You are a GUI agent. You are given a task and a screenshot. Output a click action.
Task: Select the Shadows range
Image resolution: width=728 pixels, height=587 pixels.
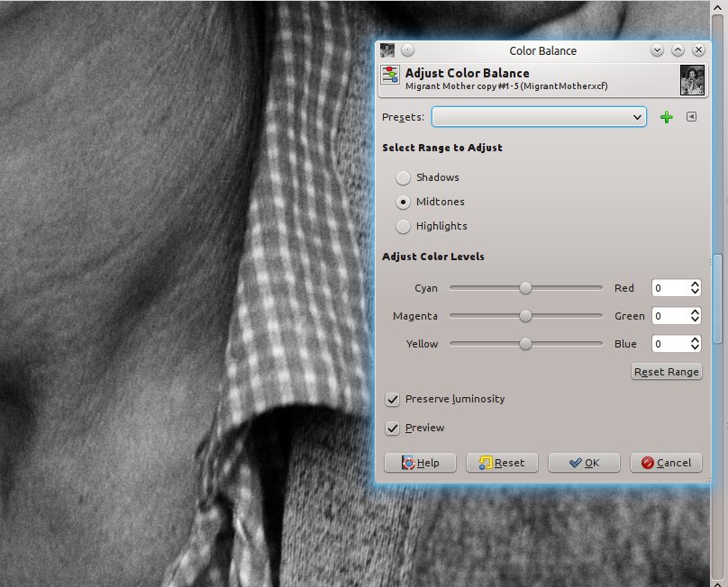(403, 177)
